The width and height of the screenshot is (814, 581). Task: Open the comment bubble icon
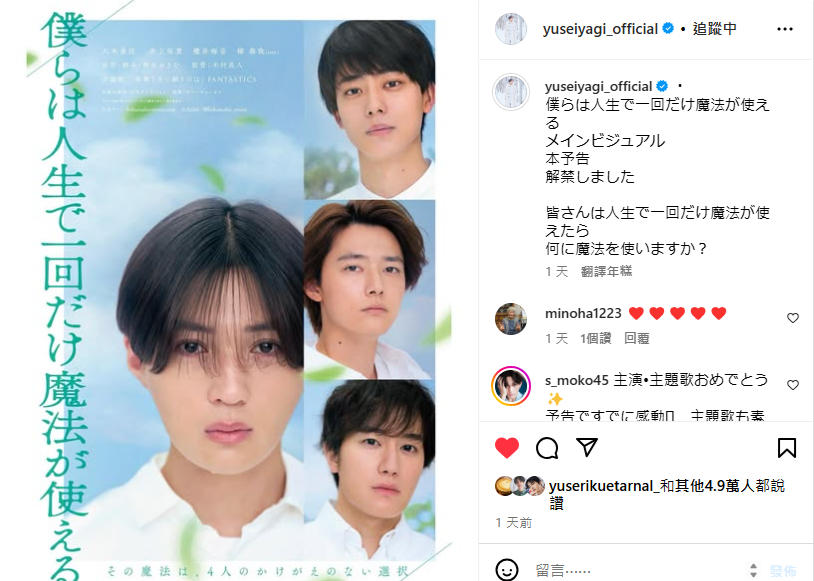(547, 448)
